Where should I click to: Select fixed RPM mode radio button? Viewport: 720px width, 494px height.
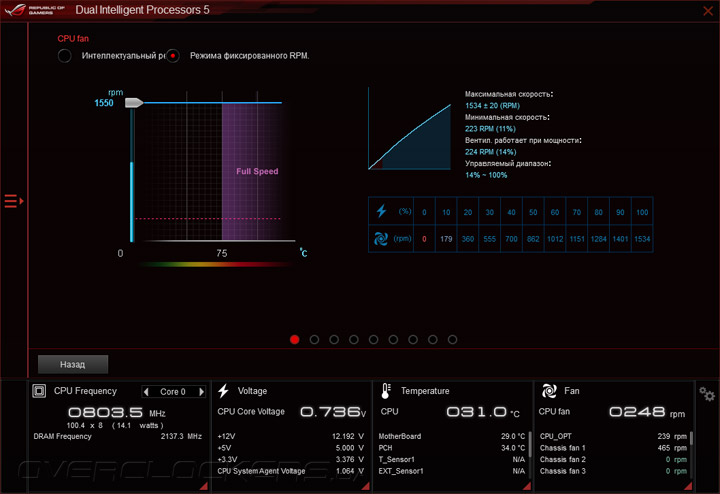[173, 56]
